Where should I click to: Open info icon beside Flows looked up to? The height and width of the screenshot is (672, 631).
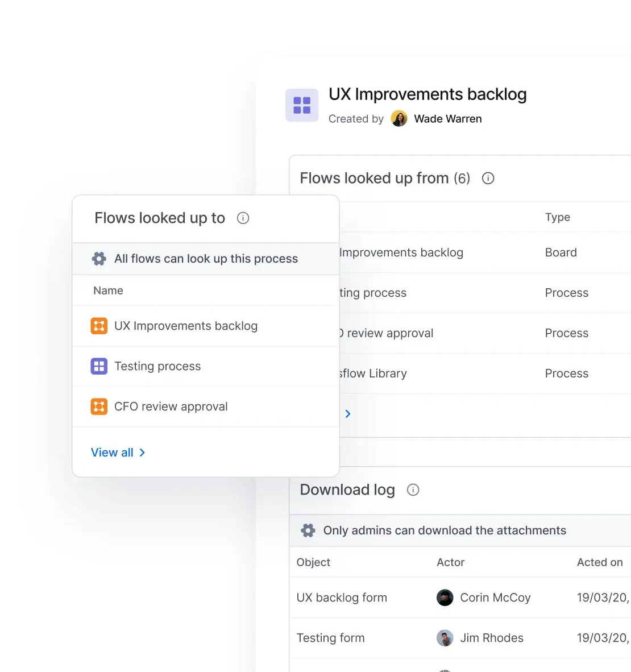[243, 218]
